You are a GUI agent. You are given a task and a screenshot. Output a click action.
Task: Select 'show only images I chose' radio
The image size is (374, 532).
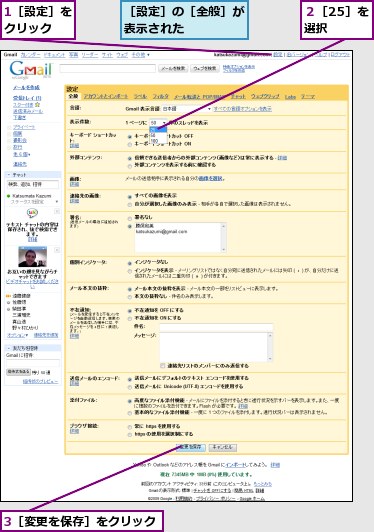(x=130, y=205)
